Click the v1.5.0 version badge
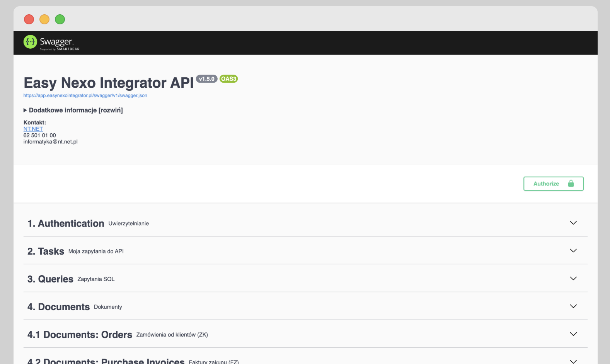The height and width of the screenshot is (364, 610). coord(207,79)
